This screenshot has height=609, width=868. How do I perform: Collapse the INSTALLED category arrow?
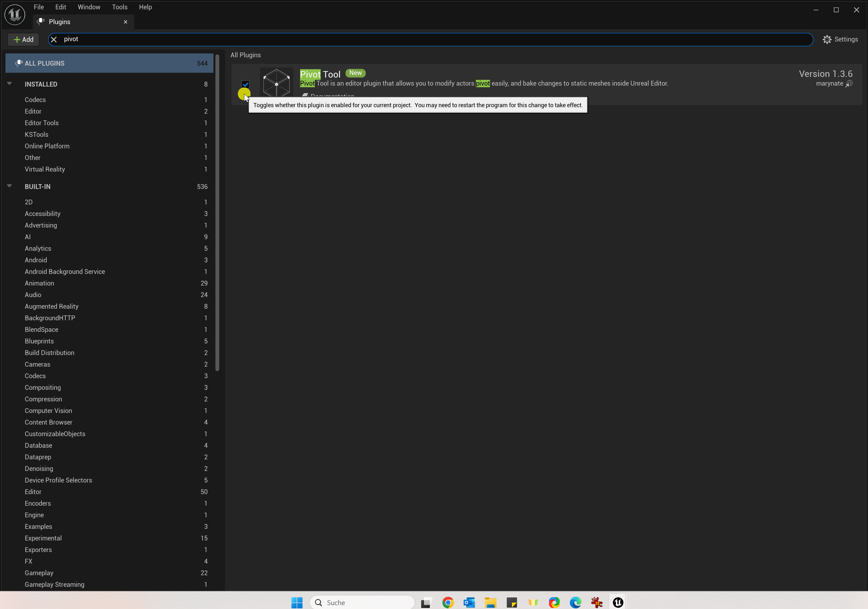(x=9, y=84)
